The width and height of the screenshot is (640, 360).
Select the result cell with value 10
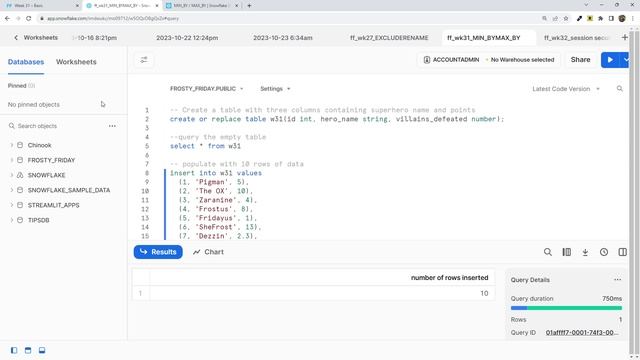point(322,293)
